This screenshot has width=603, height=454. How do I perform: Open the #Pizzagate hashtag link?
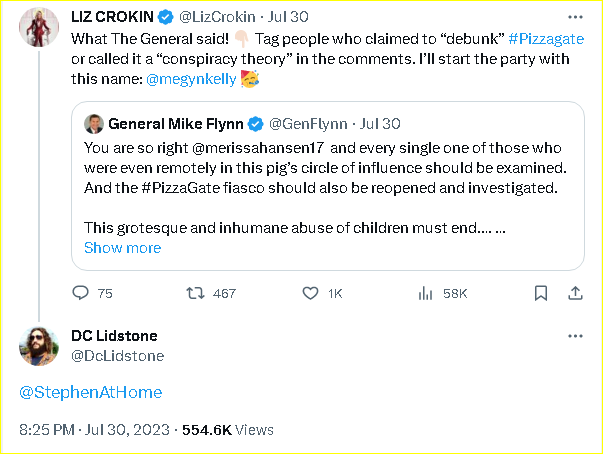coord(544,38)
